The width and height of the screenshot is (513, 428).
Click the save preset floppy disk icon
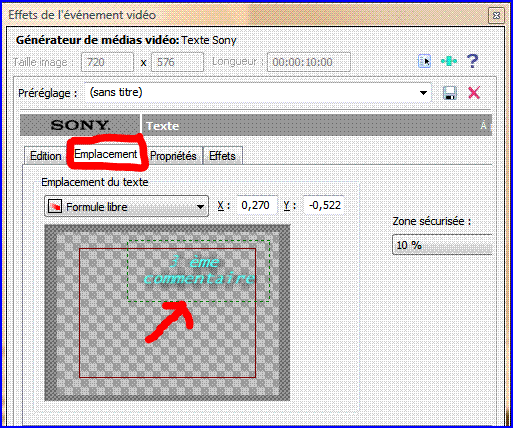pos(450,93)
